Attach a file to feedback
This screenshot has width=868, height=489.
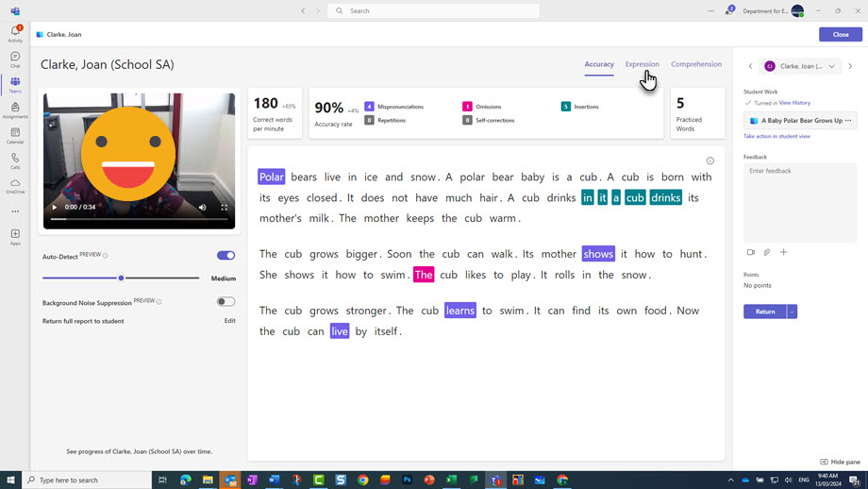click(767, 252)
